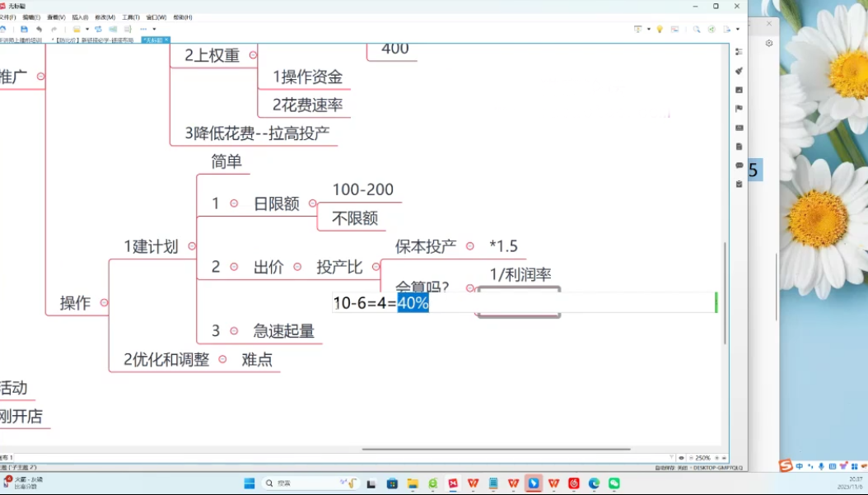Click the Undo arrow icon on the toolbar
The image size is (868, 495).
(x=39, y=29)
